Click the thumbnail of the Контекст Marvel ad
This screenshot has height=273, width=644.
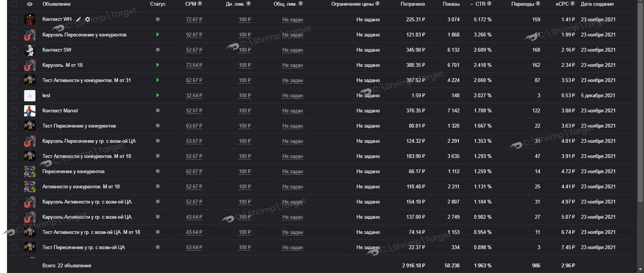click(30, 110)
